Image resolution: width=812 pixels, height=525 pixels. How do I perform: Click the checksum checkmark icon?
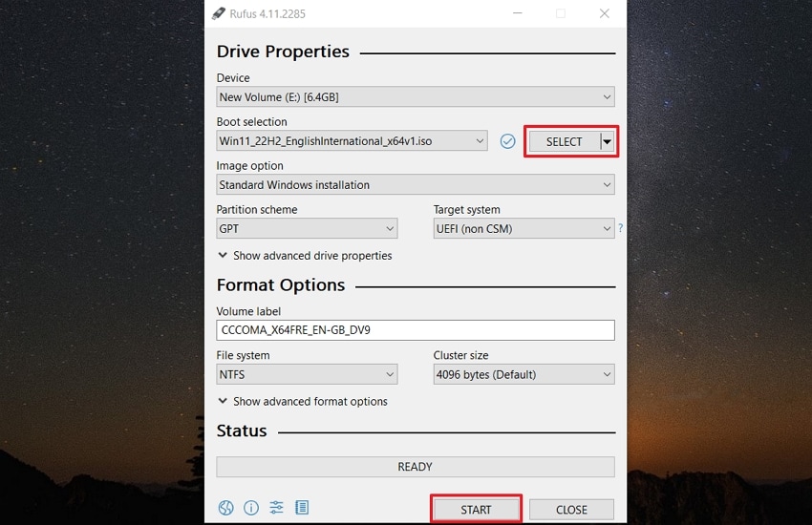click(507, 141)
